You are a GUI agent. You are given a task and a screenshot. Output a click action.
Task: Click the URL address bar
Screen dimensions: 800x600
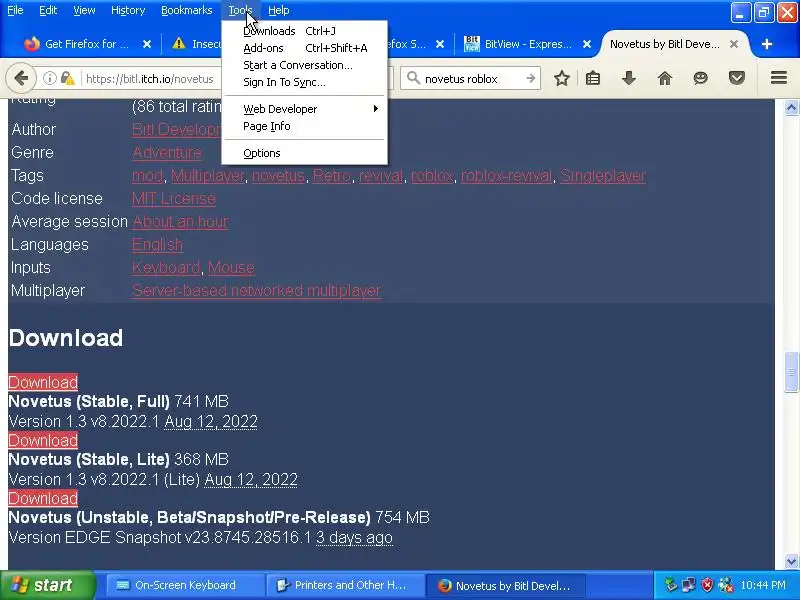(x=149, y=79)
